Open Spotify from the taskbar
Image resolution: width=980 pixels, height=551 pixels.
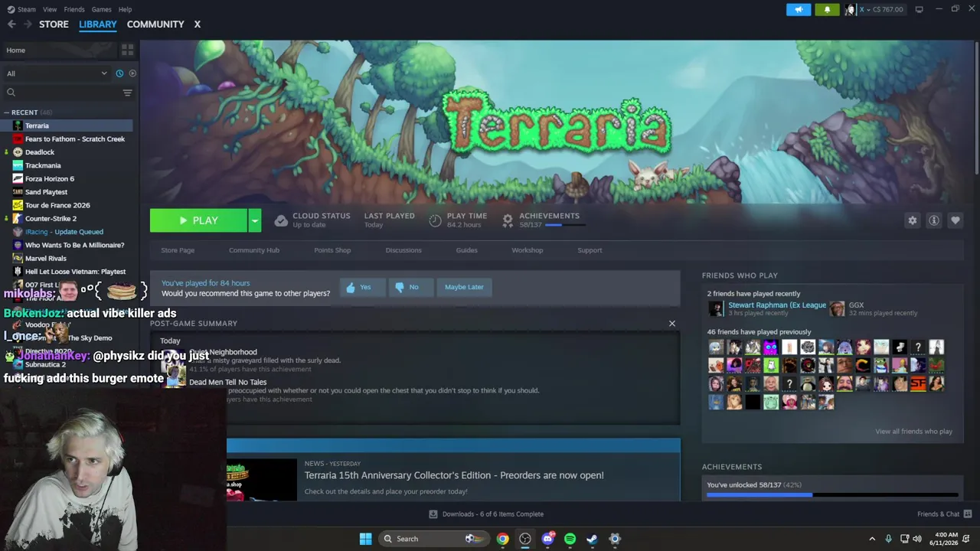tap(570, 539)
